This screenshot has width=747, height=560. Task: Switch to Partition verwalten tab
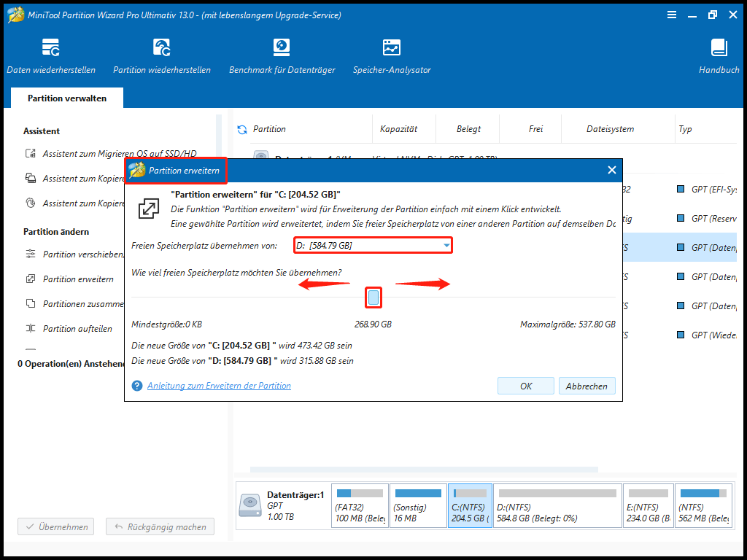point(67,98)
